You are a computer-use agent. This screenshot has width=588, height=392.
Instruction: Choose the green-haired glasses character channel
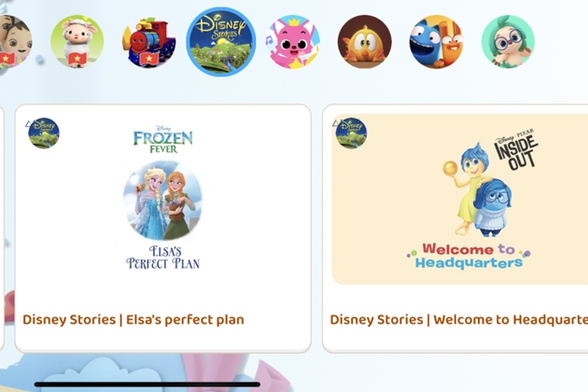pos(508,42)
